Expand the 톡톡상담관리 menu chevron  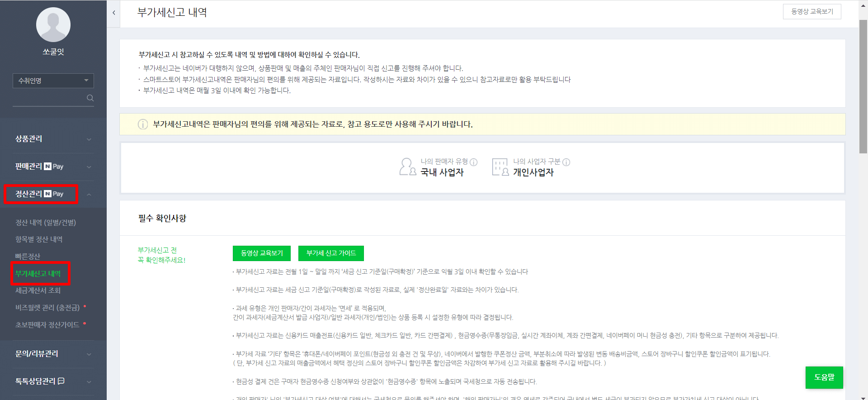click(x=89, y=382)
